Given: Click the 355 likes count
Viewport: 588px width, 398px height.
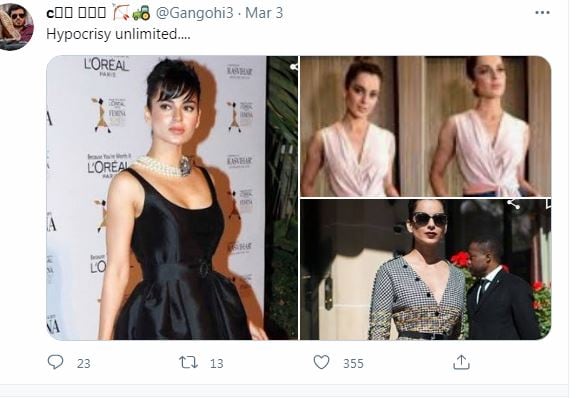Looking at the screenshot, I should pos(353,363).
